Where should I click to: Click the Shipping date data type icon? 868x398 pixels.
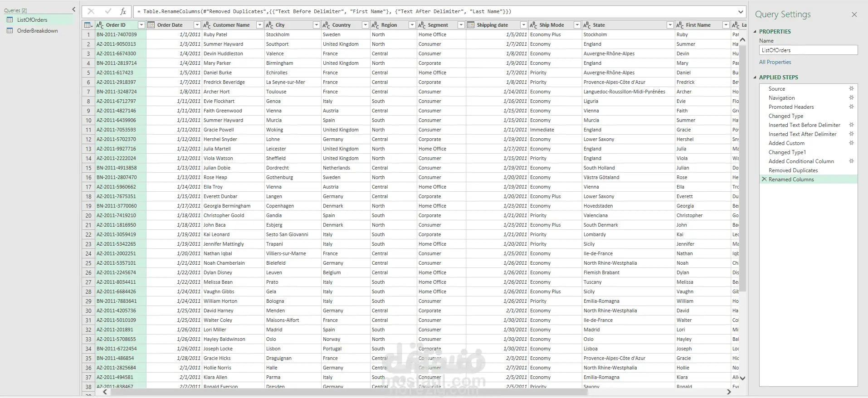[471, 25]
